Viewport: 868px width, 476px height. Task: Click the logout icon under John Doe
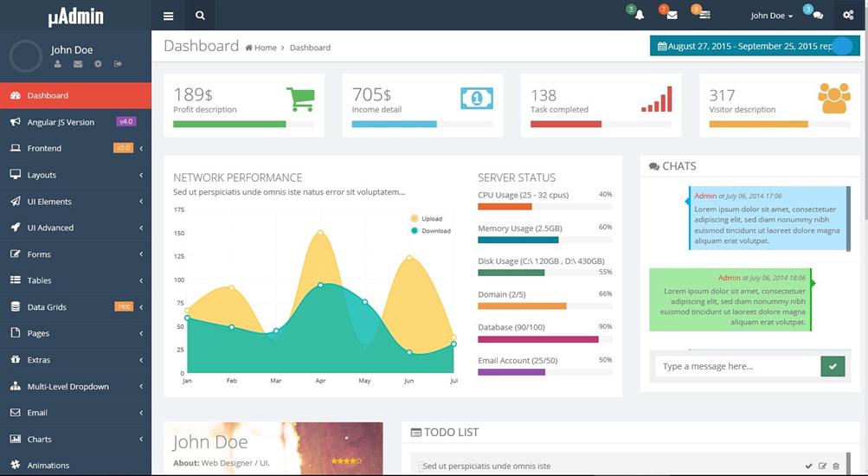click(x=118, y=64)
